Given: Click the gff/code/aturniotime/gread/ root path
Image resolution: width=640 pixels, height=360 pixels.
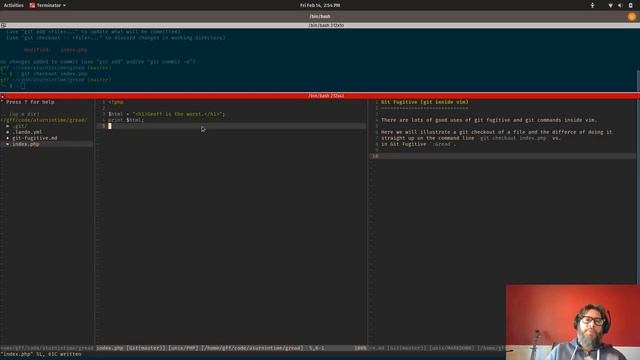Looking at the screenshot, I should 44,120.
